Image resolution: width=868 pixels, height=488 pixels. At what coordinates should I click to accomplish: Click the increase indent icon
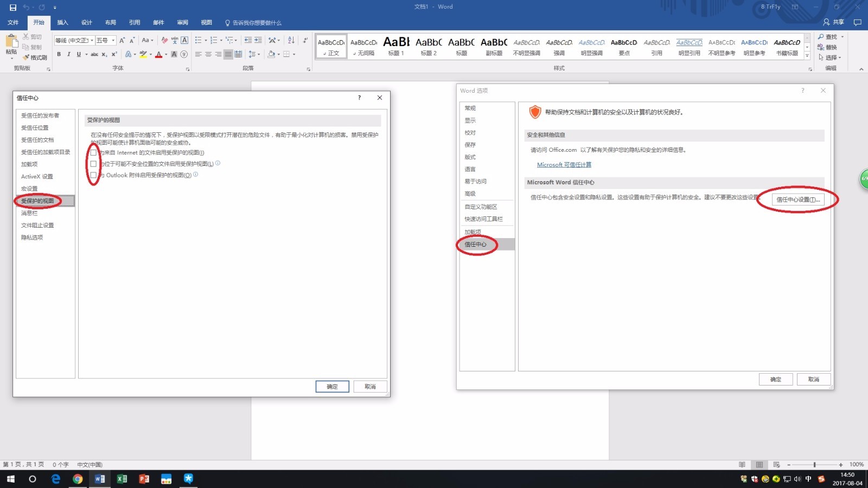[258, 40]
